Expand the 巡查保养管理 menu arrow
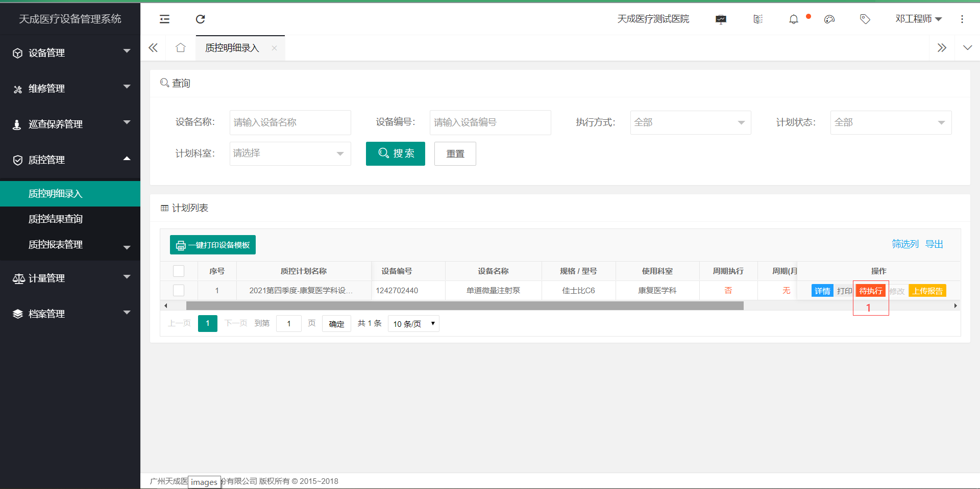 point(127,122)
